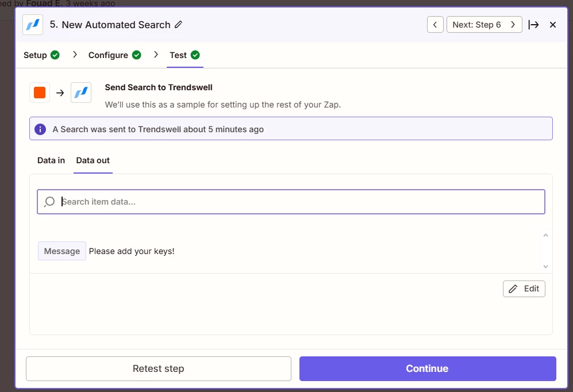The image size is (573, 392).
Task: Click Retest step
Action: point(158,368)
